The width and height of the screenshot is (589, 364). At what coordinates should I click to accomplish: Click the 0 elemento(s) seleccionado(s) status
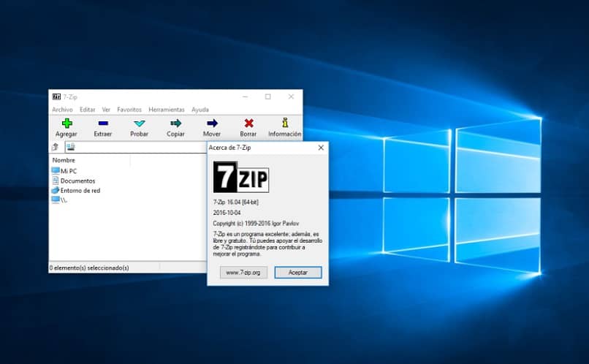[89, 268]
